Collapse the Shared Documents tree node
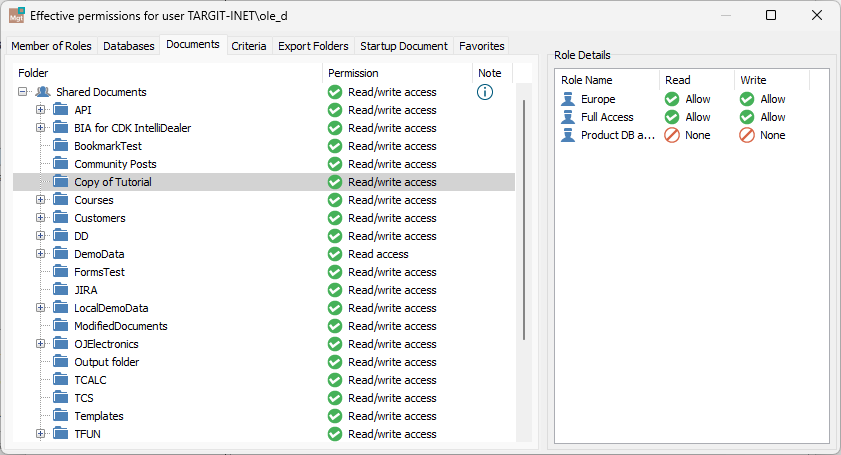 tap(23, 92)
